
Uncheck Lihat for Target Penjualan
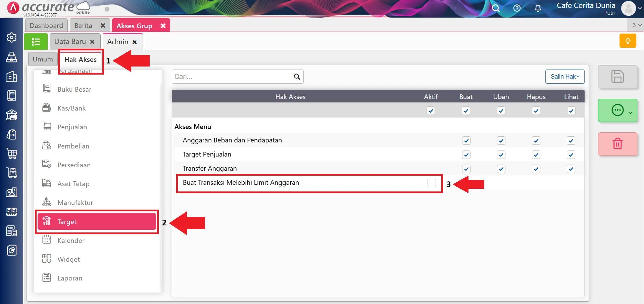571,155
